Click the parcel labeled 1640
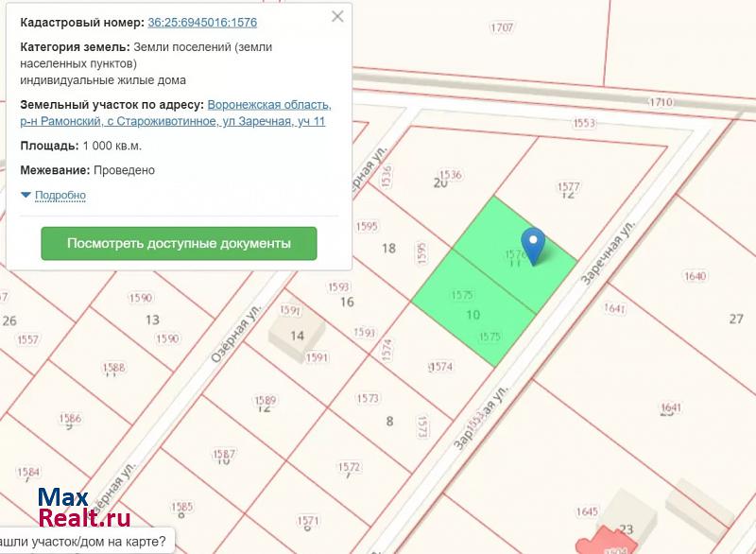Image resolution: width=756 pixels, height=554 pixels. click(x=695, y=276)
